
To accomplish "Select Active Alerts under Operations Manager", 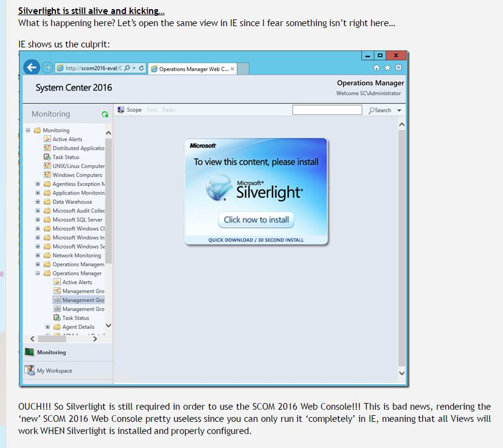I will tap(77, 282).
